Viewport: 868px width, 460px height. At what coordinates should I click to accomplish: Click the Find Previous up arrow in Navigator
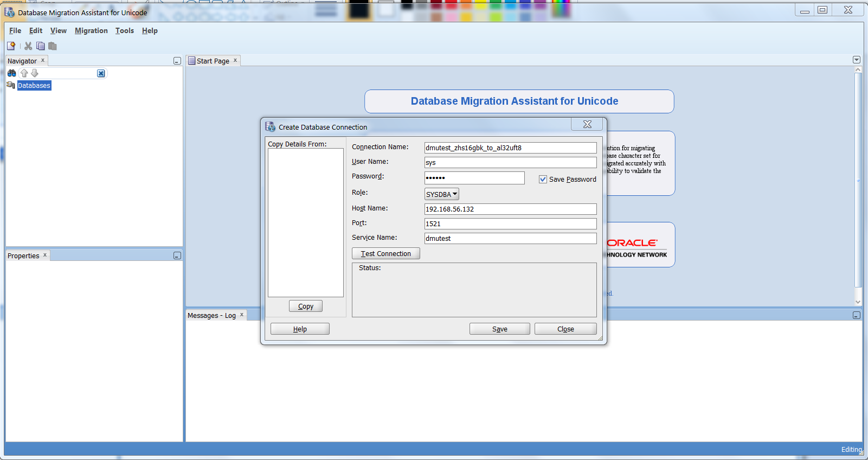point(24,73)
